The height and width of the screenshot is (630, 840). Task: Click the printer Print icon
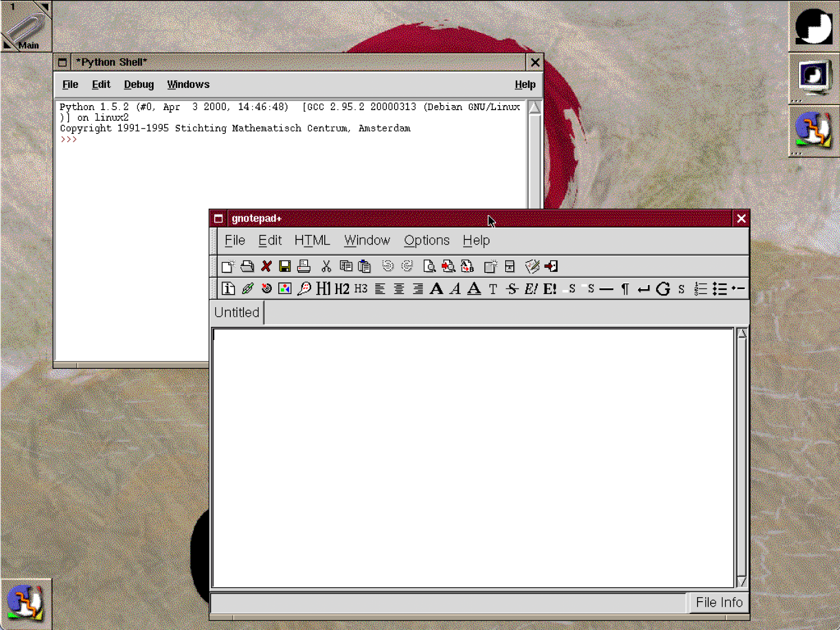pos(304,266)
